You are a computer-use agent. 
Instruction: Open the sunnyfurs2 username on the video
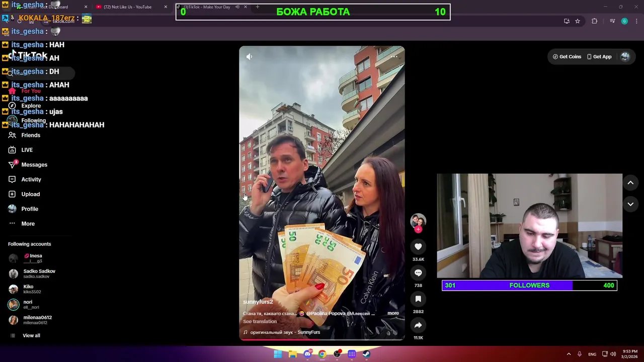tap(258, 302)
